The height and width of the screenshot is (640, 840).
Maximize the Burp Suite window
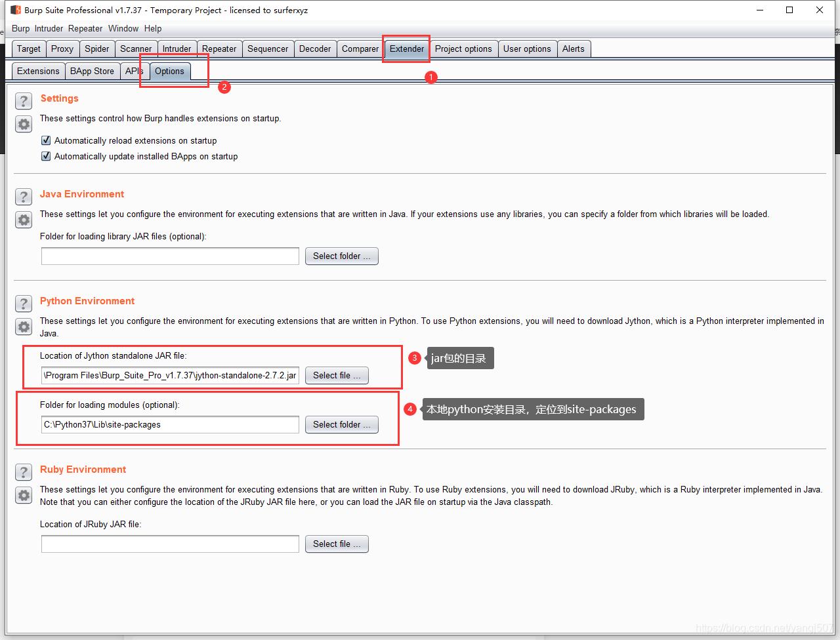tap(789, 10)
